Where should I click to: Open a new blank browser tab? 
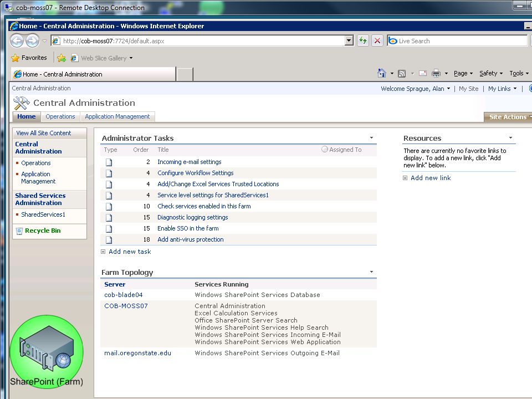coord(185,74)
